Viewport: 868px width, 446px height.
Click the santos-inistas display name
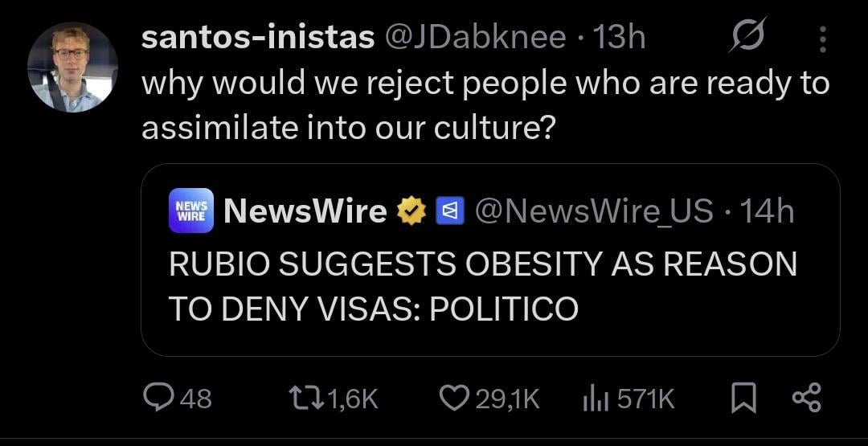click(x=257, y=38)
